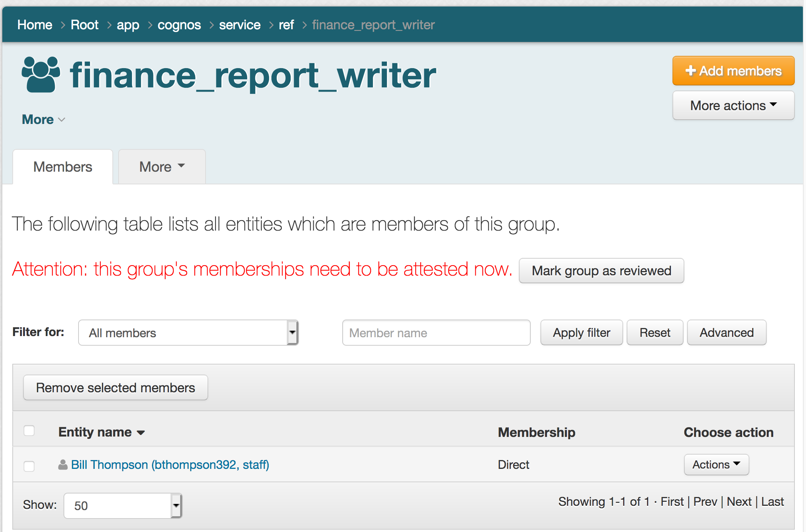Image resolution: width=806 pixels, height=532 pixels.
Task: Click the person icon next to Bill Thompson
Action: point(63,465)
